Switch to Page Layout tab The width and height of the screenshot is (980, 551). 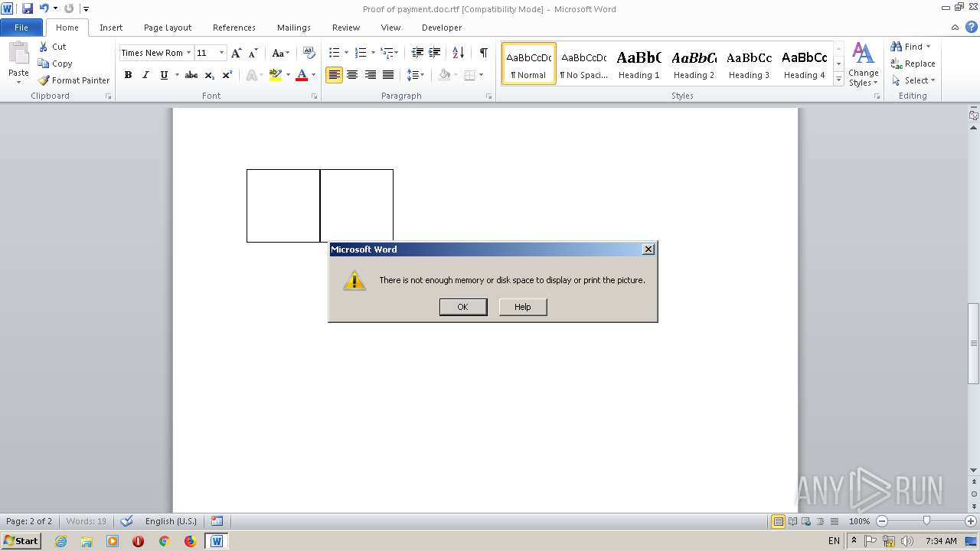(x=168, y=28)
